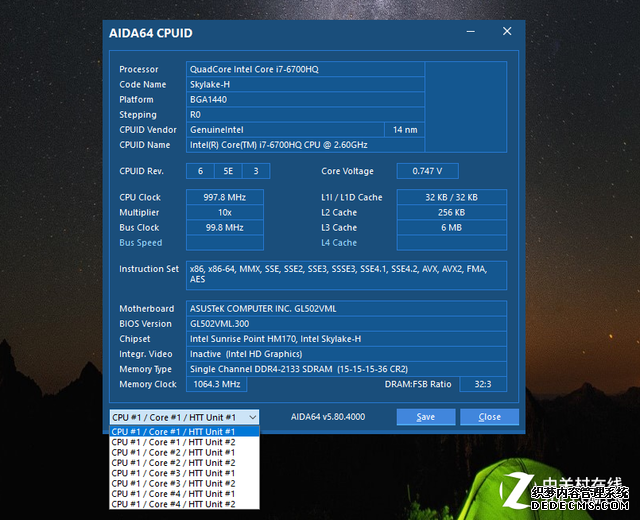640x520 pixels.
Task: Click the AIDA64 CPUID window title
Action: pos(151,33)
